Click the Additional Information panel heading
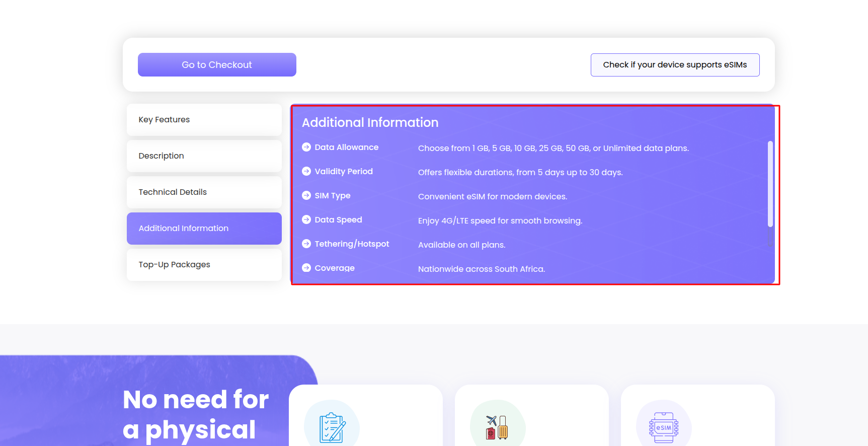This screenshot has height=446, width=868. click(x=370, y=122)
